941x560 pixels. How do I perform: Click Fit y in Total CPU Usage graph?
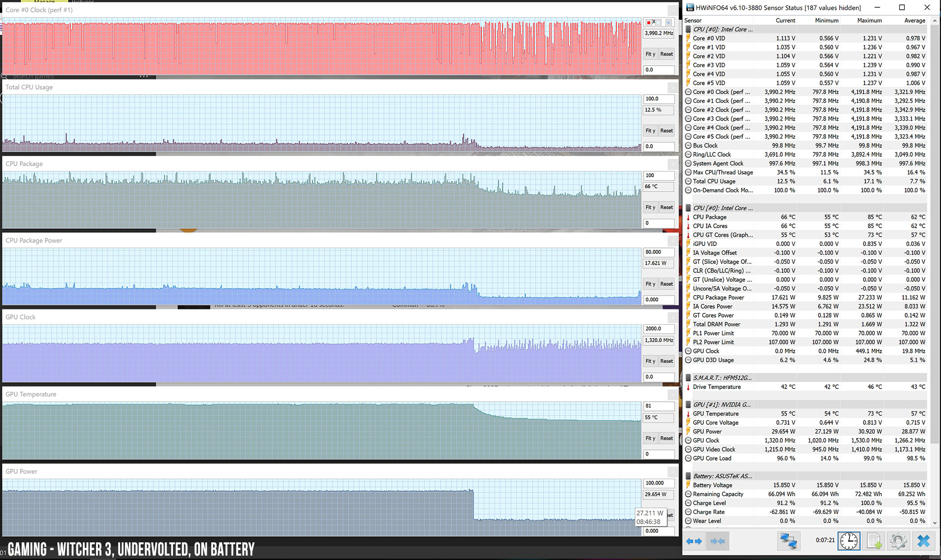pyautogui.click(x=650, y=131)
